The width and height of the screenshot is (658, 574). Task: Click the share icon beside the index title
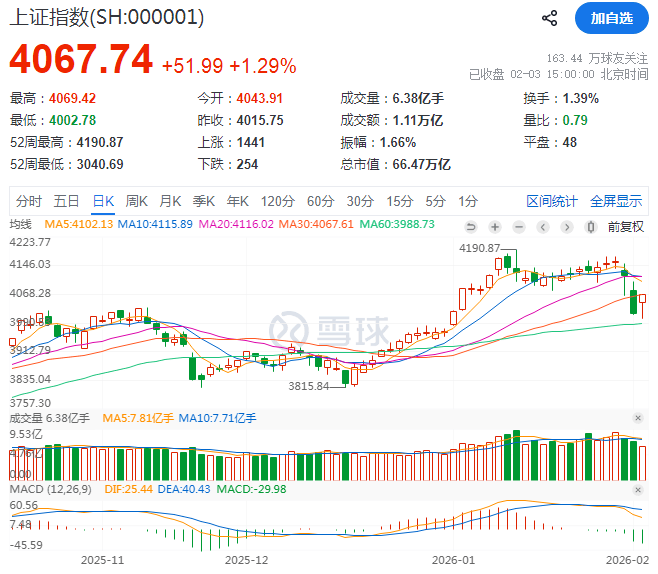pyautogui.click(x=549, y=18)
